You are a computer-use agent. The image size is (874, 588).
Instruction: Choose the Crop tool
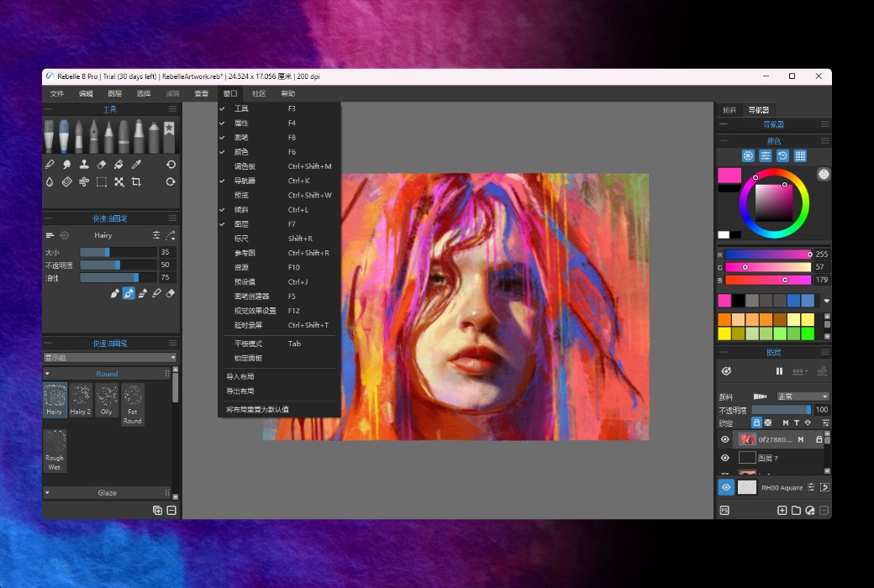(136, 182)
